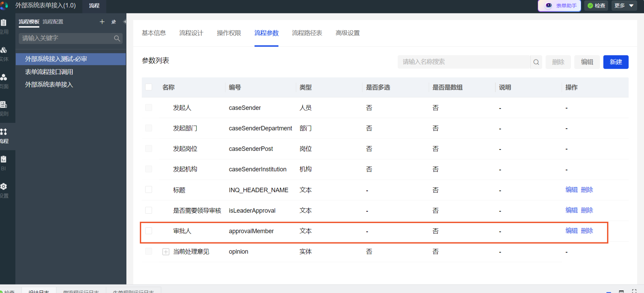Toggle the select-all checkbox in the table header
Screen dimensions: 644x293
point(149,87)
